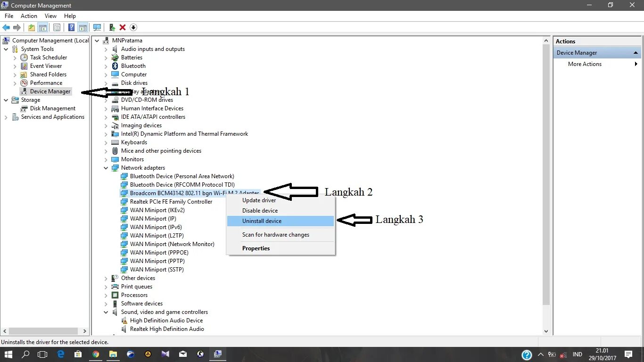Image resolution: width=644 pixels, height=362 pixels.
Task: Click the red X Uninstall device icon
Action: tap(123, 27)
